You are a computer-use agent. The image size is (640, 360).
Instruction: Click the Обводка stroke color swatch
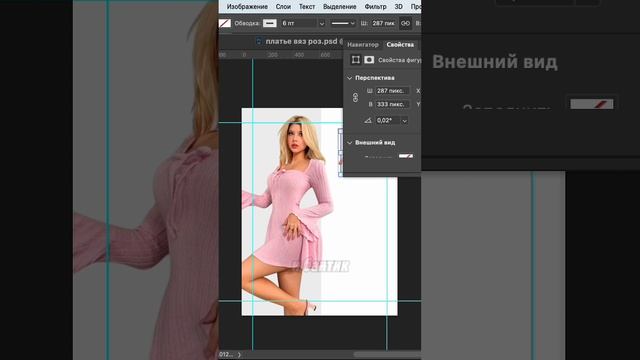coord(270,23)
